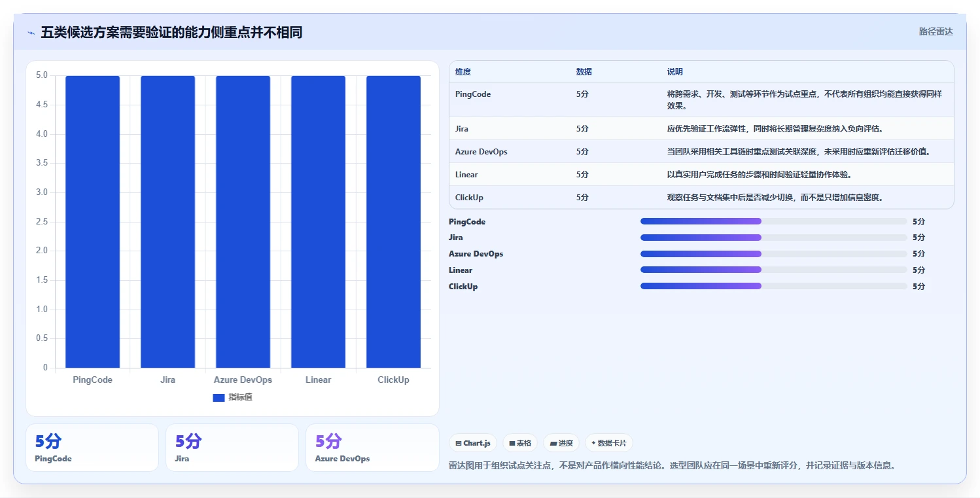Viewport: 980px width, 498px height.
Task: Click the 5.0 y-axis tick label
Action: tap(41, 75)
